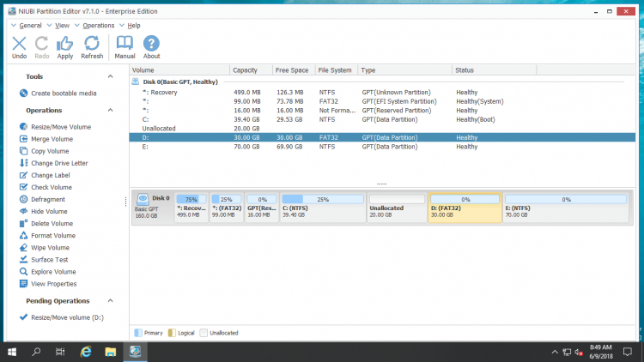
Task: Select the D: volume row
Action: 382,137
